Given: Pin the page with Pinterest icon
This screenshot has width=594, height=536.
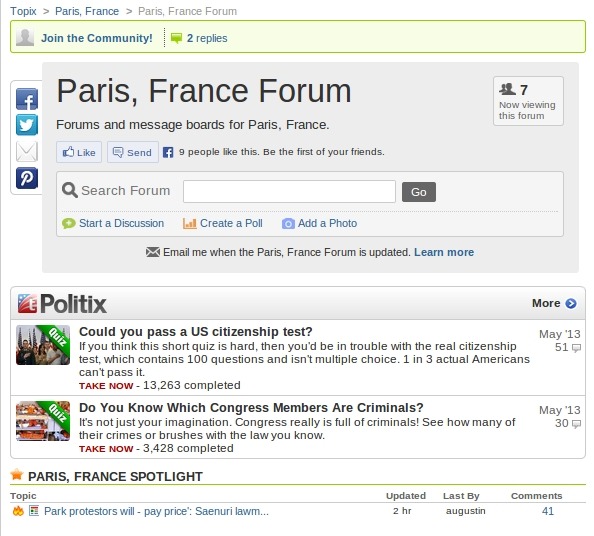Looking at the screenshot, I should pyautogui.click(x=27, y=178).
